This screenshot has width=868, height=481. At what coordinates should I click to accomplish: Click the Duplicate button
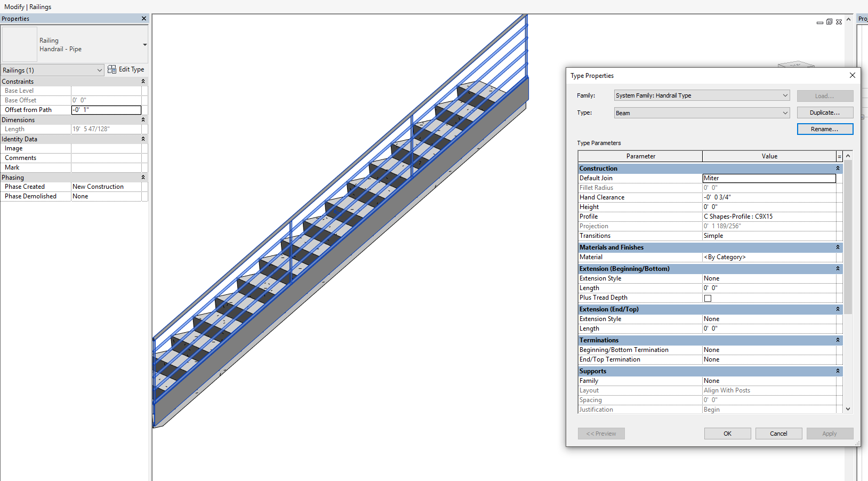point(825,113)
